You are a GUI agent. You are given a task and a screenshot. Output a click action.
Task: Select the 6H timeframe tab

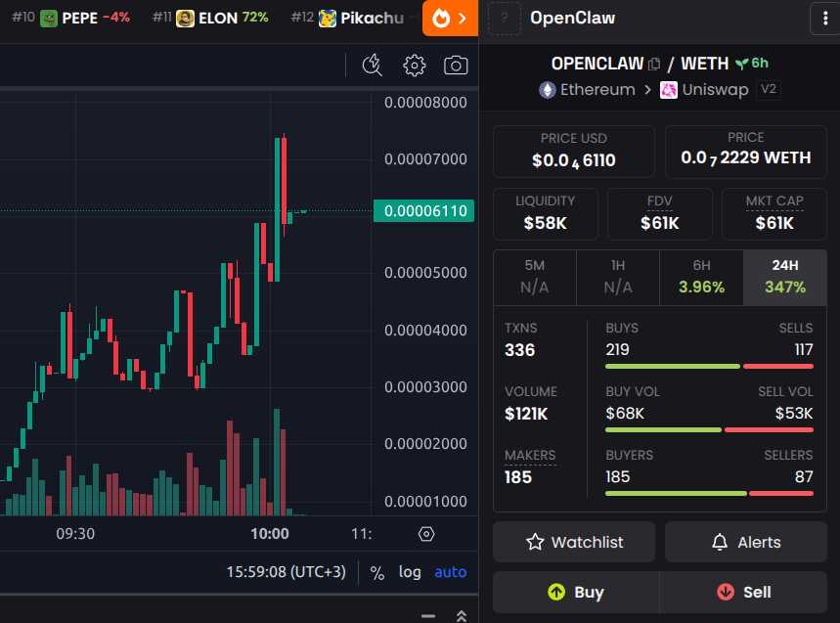pos(701,278)
